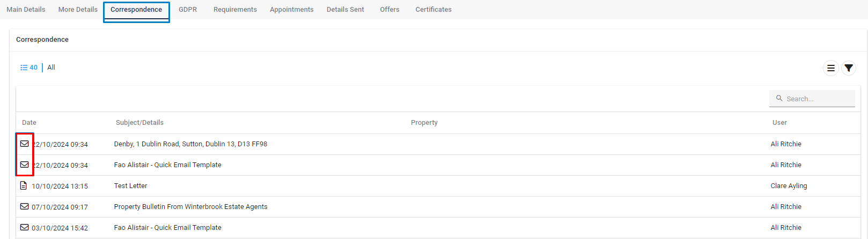The image size is (868, 239).
Task: Switch to the Certificates tab
Action: click(433, 10)
